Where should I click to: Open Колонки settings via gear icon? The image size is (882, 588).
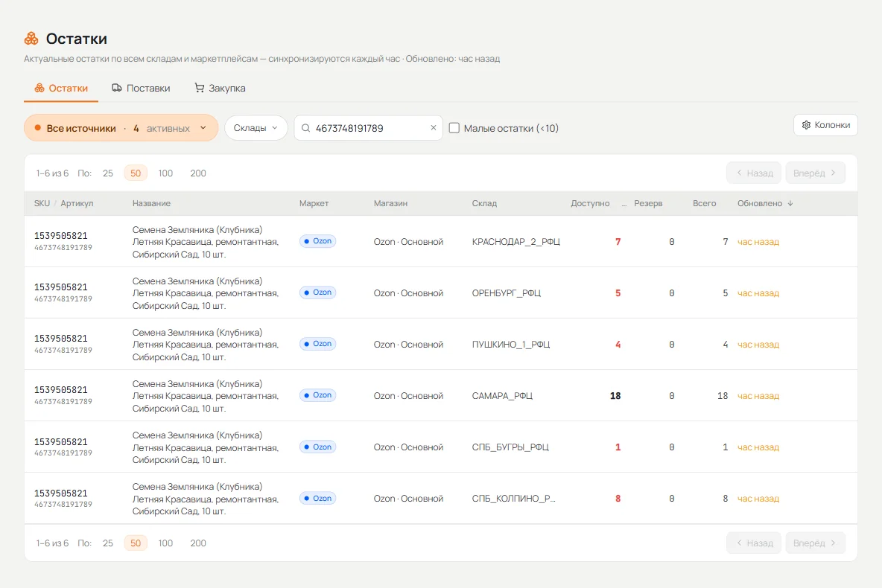tap(806, 125)
